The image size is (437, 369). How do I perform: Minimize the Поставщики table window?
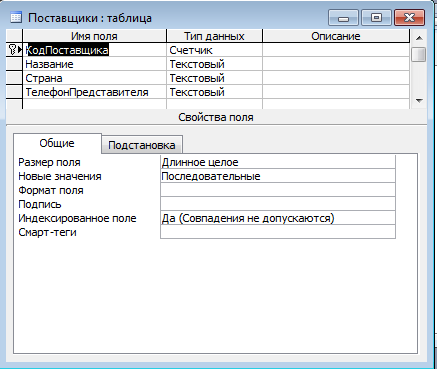[343, 18]
